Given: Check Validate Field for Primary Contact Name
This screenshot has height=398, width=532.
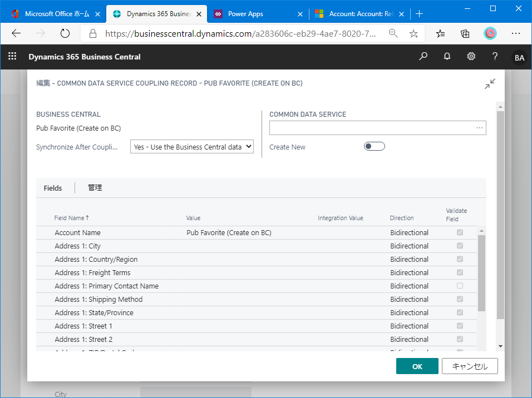Looking at the screenshot, I should pyautogui.click(x=460, y=286).
